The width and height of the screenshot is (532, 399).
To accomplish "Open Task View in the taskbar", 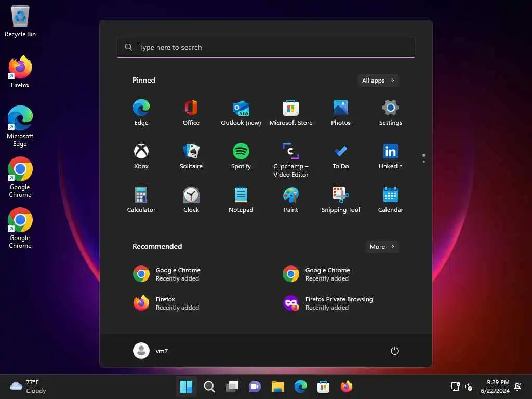I will pyautogui.click(x=232, y=387).
